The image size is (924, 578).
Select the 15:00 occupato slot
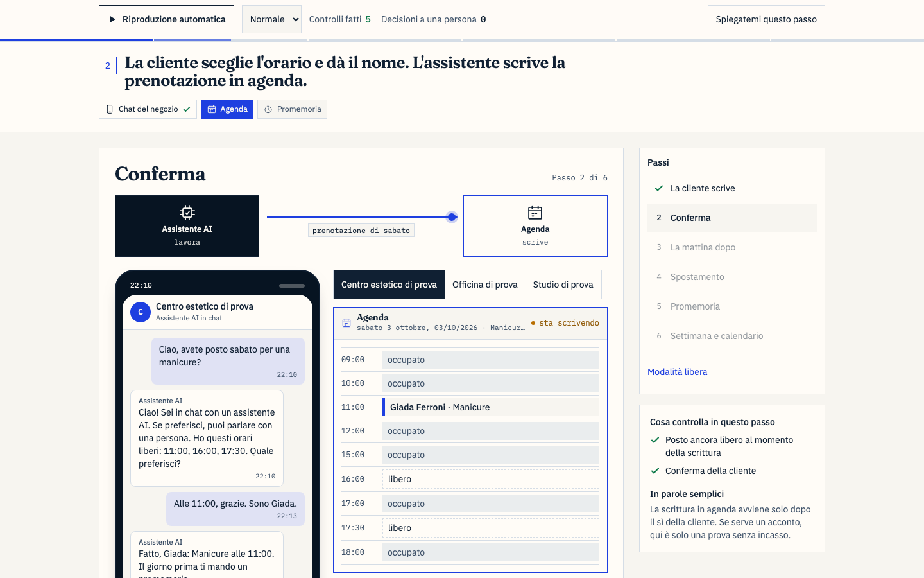(491, 455)
